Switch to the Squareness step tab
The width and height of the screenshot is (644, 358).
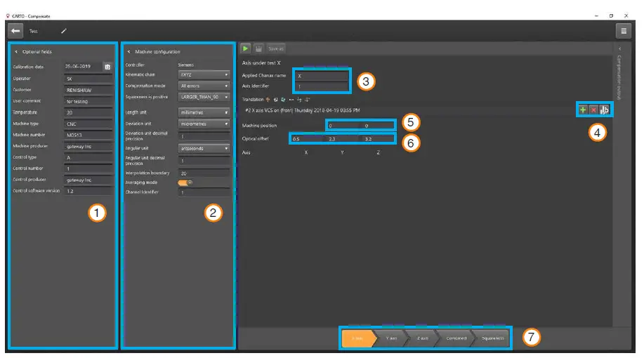click(x=492, y=338)
